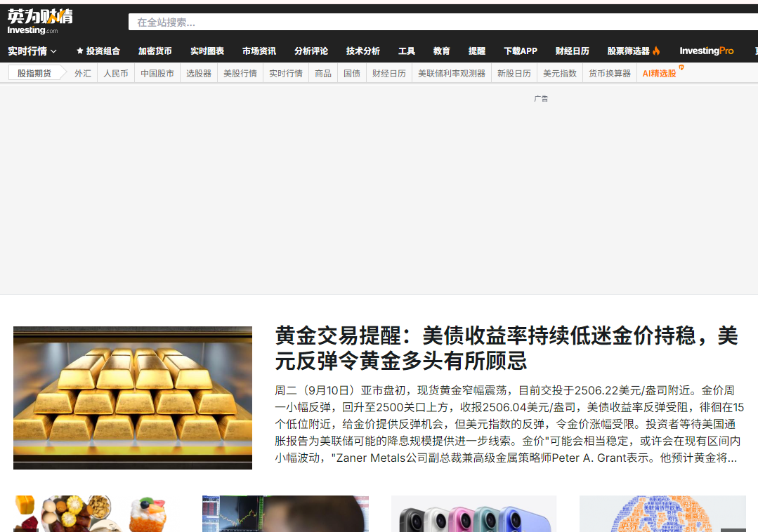Select the 中国股市 sub-navigation link

157,74
